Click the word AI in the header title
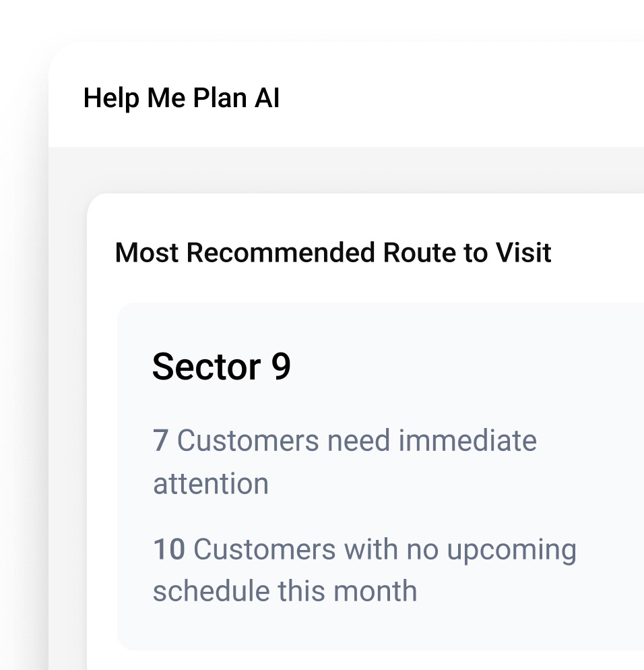Screen dimensions: 644x670 point(267,98)
